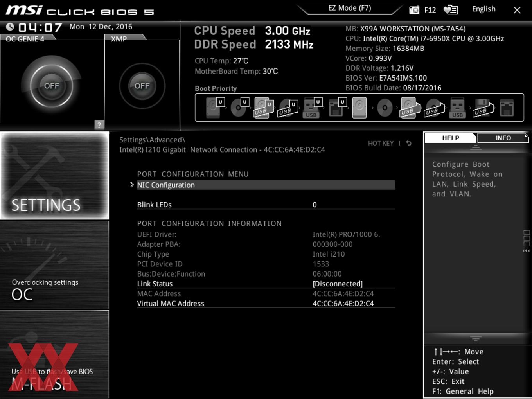The height and width of the screenshot is (399, 532).
Task: Click the Chip Type row label
Action: [153, 254]
